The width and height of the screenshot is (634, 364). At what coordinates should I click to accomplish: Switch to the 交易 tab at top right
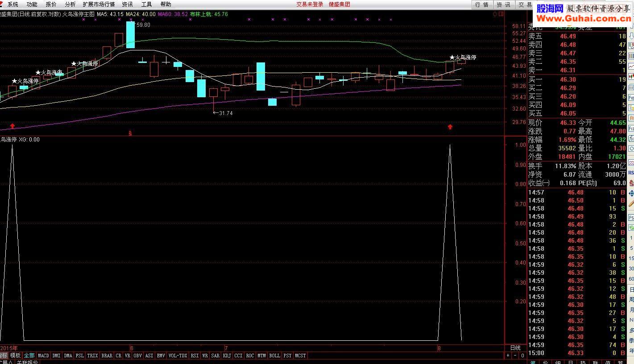(x=525, y=4)
